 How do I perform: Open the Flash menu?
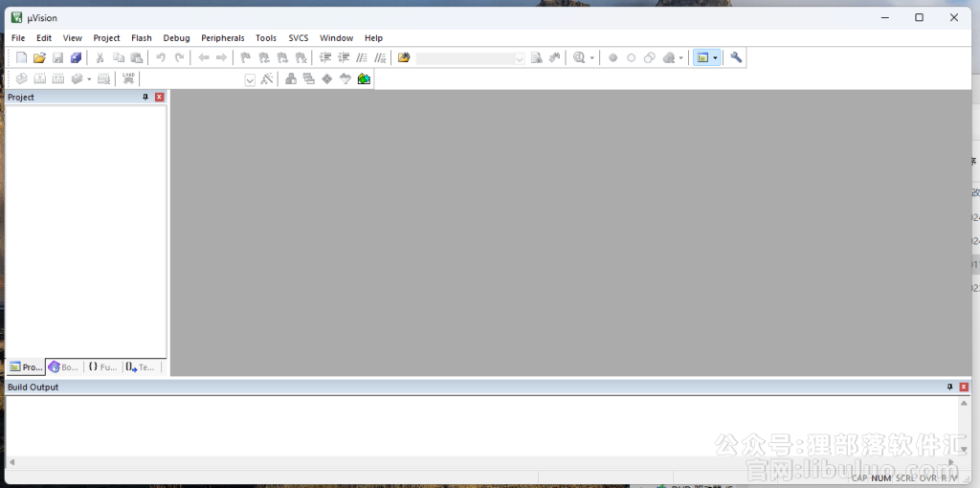(142, 38)
